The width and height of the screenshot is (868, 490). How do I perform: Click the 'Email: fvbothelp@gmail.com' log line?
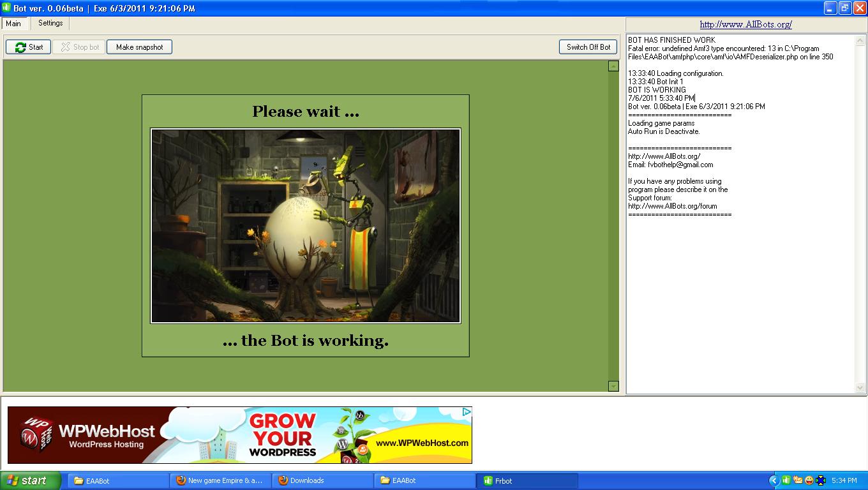(x=670, y=165)
